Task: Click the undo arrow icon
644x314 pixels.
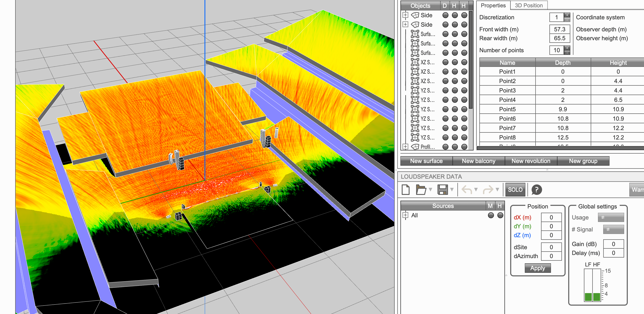Action: point(467,190)
